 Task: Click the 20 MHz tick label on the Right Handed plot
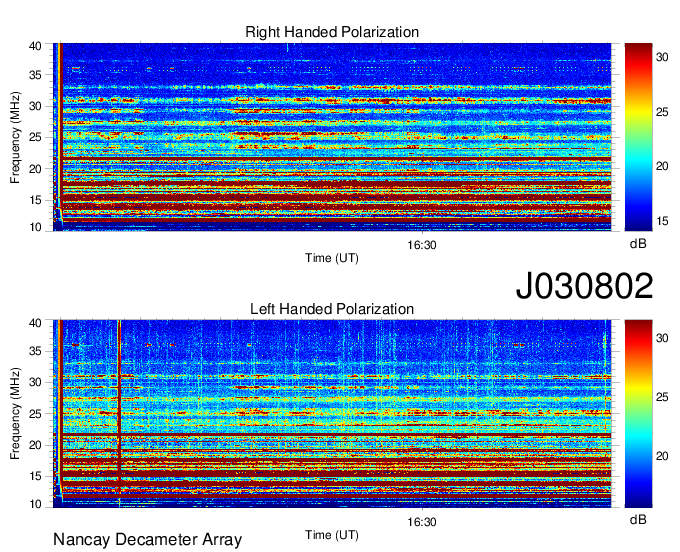(x=35, y=169)
